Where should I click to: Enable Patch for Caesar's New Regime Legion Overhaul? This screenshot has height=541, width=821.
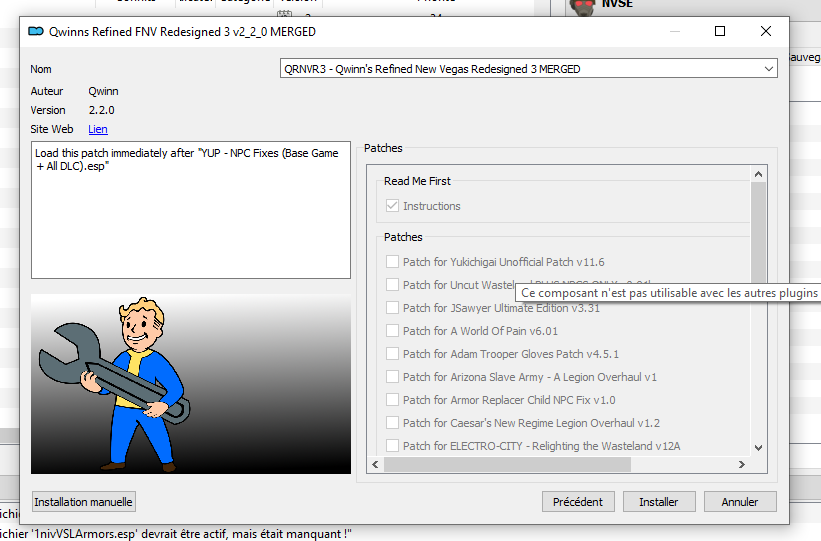click(x=392, y=423)
